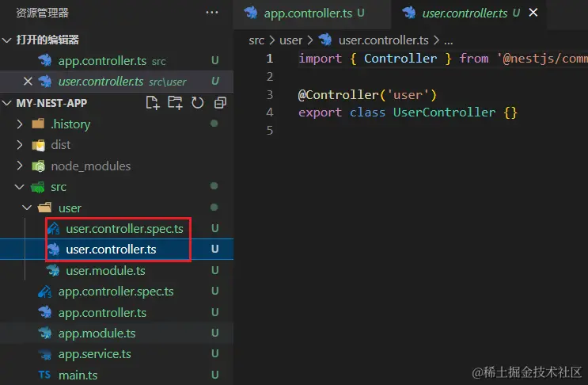Click the TS icon beside main.ts
Image resolution: width=588 pixels, height=385 pixels.
(44, 375)
